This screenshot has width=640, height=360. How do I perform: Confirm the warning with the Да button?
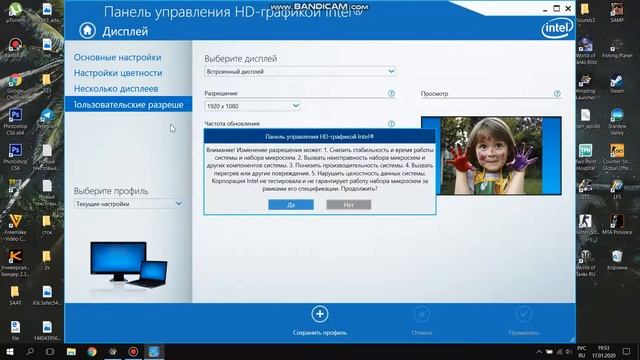(291, 204)
